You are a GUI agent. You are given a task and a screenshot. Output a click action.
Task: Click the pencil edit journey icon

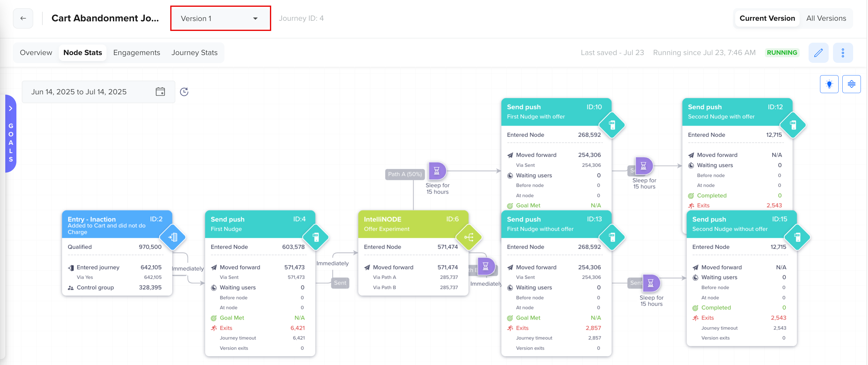point(818,53)
